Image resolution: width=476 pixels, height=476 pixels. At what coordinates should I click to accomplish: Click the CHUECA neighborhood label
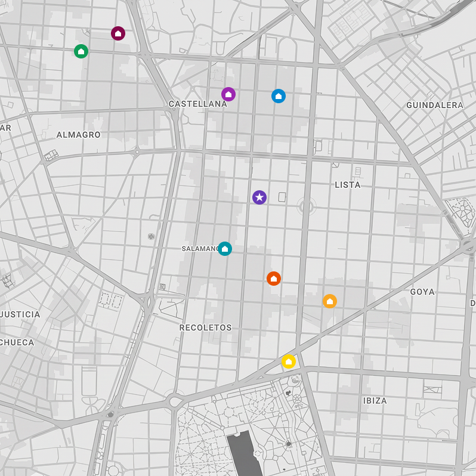tap(17, 342)
